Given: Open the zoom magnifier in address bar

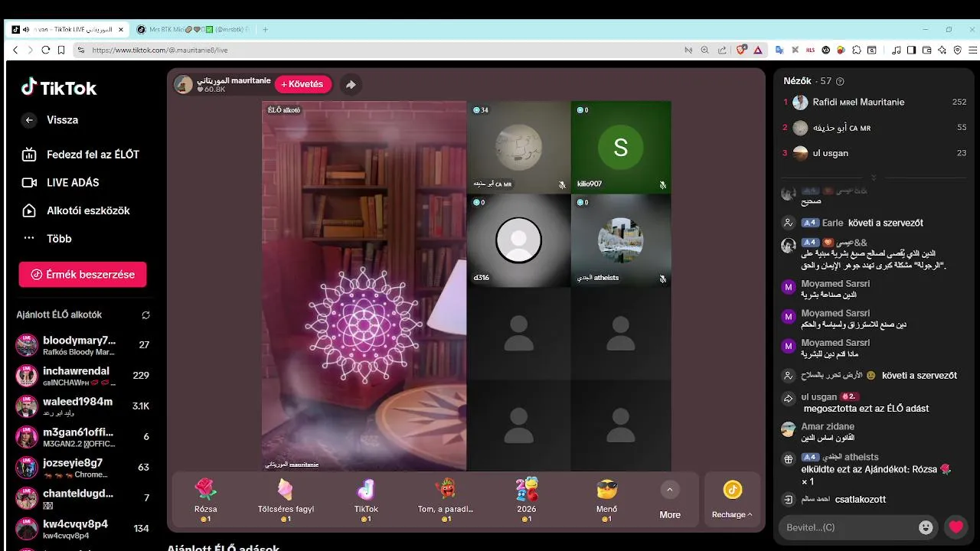Looking at the screenshot, I should click(x=704, y=50).
